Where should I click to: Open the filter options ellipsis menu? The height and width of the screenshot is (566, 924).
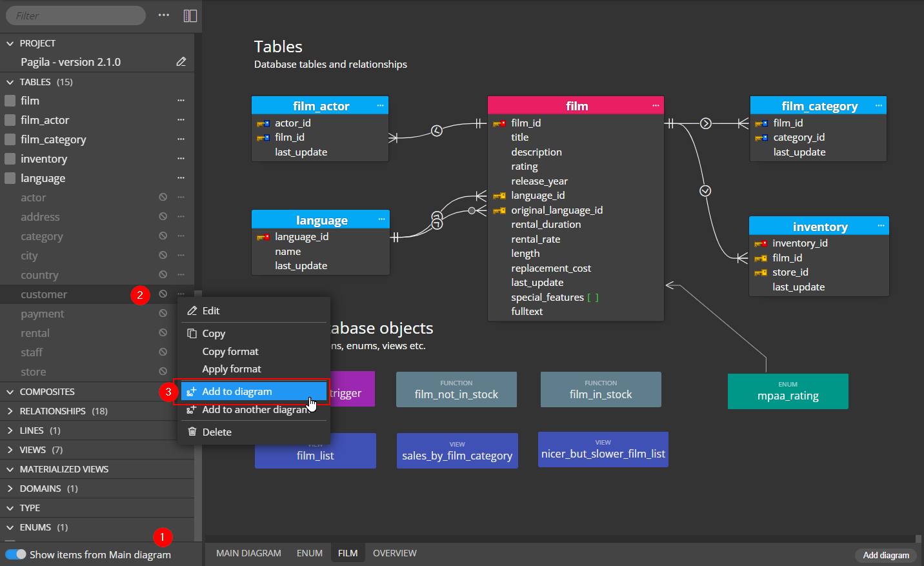tap(164, 15)
